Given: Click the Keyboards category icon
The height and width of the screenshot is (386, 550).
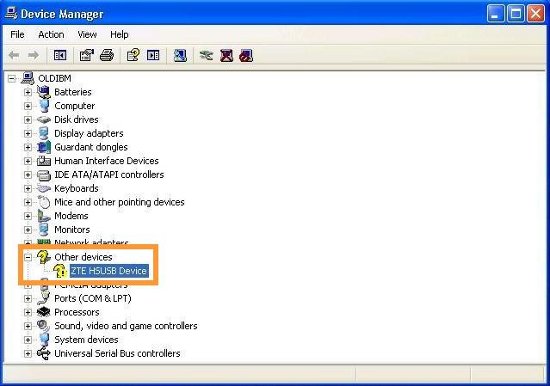Looking at the screenshot, I should tap(44, 188).
